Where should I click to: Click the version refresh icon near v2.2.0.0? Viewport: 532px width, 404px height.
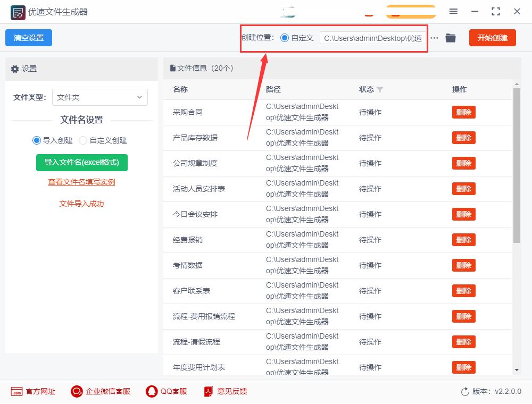coord(464,391)
